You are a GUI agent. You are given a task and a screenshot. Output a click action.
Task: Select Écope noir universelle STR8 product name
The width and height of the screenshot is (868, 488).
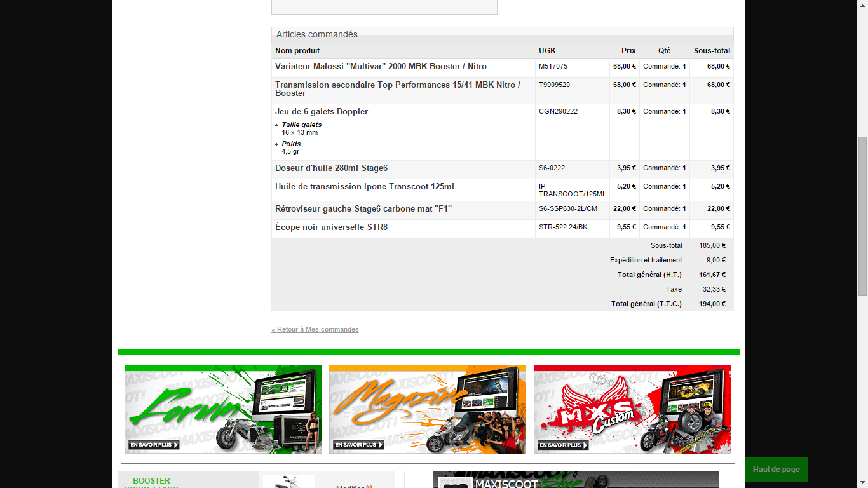tap(331, 227)
